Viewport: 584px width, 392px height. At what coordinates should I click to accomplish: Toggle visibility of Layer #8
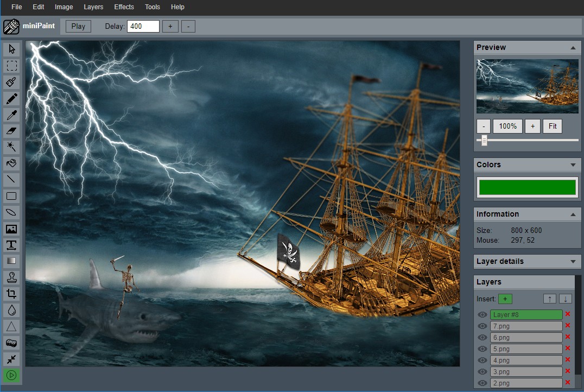[482, 314]
